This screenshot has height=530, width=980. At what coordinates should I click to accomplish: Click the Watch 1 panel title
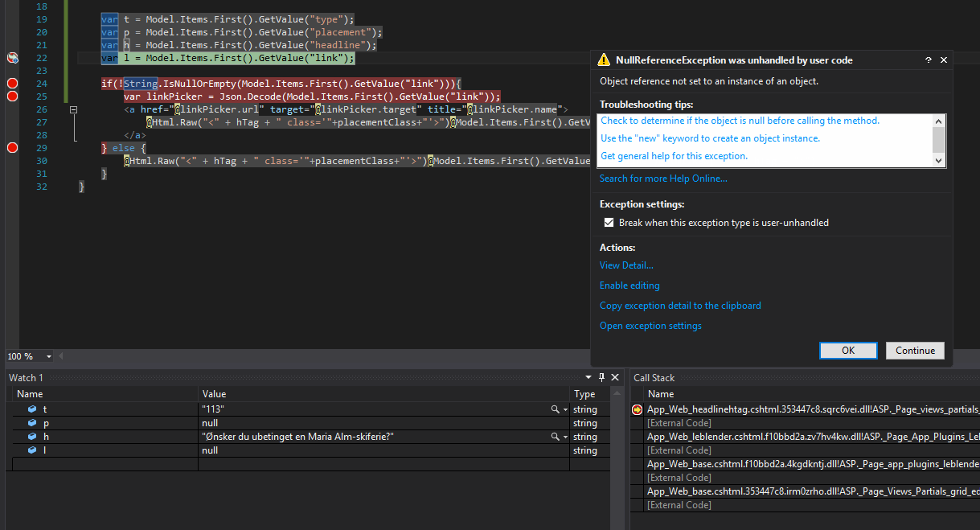(x=26, y=377)
